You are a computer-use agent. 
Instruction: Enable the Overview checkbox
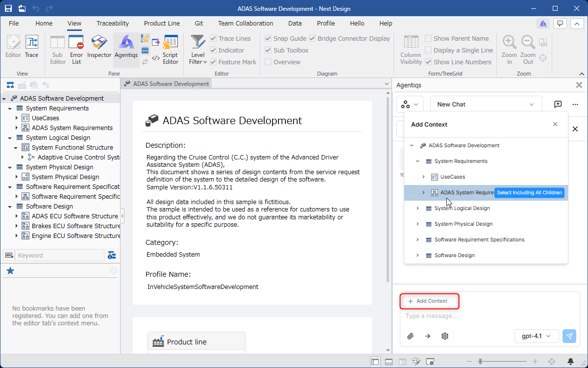pos(268,62)
